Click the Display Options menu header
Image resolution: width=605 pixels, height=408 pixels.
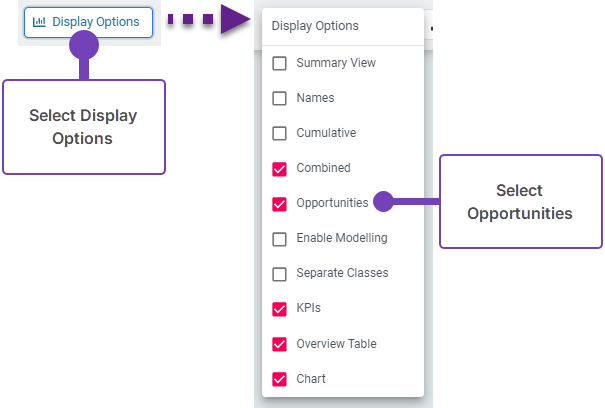pyautogui.click(x=315, y=27)
